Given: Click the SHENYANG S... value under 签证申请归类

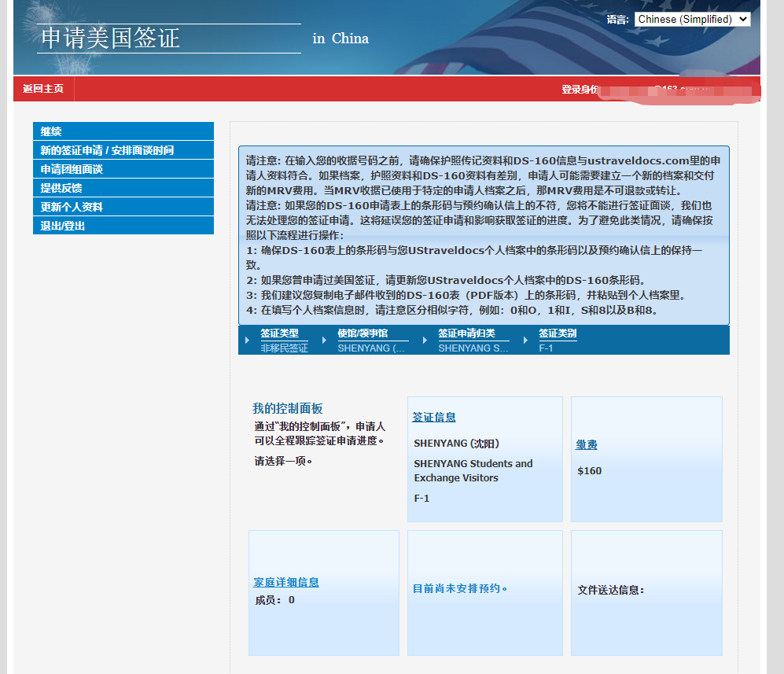Looking at the screenshot, I should 473,348.
